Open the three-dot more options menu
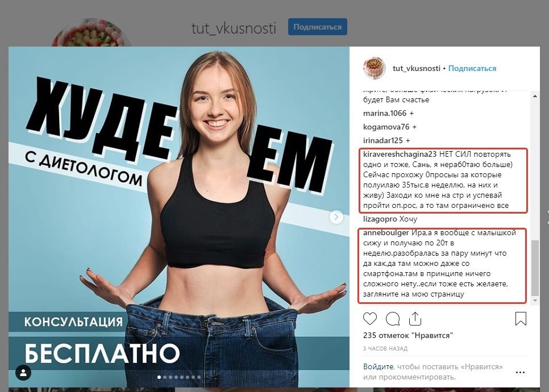 520,372
